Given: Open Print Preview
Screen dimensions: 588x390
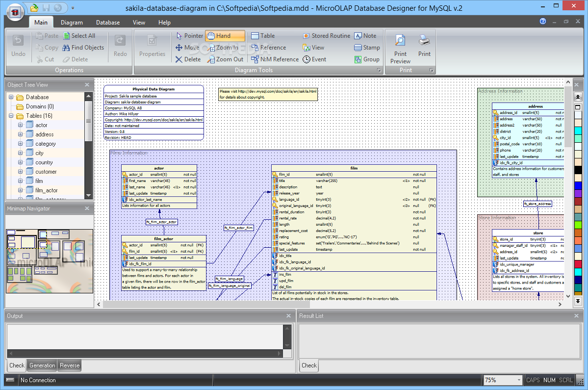Looking at the screenshot, I should coord(400,49).
